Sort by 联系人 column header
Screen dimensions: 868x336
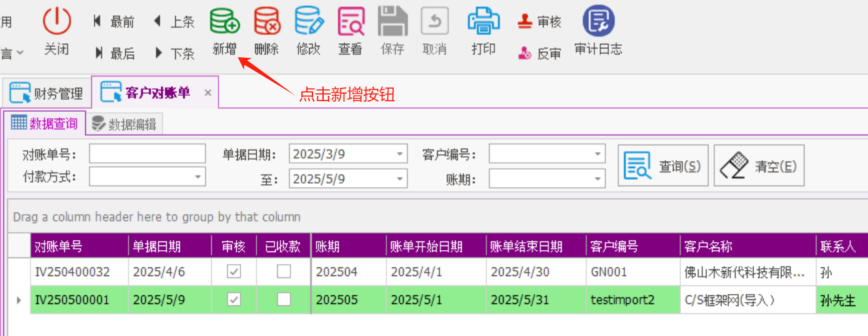click(x=842, y=246)
